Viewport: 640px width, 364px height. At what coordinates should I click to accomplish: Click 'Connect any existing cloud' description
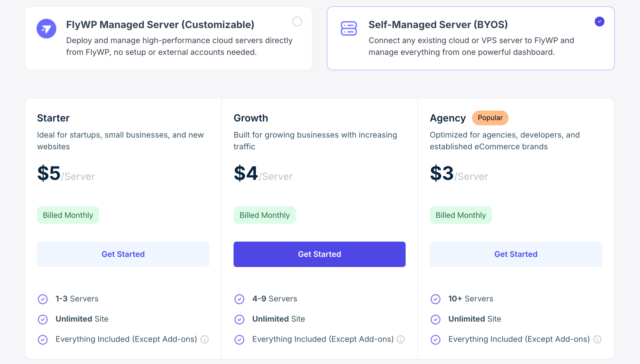471,46
